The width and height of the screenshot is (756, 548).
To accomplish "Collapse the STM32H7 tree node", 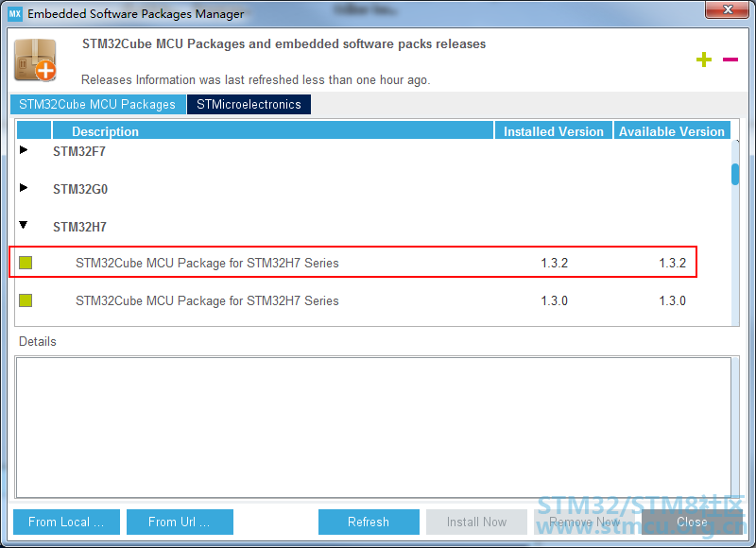I will pyautogui.click(x=24, y=226).
